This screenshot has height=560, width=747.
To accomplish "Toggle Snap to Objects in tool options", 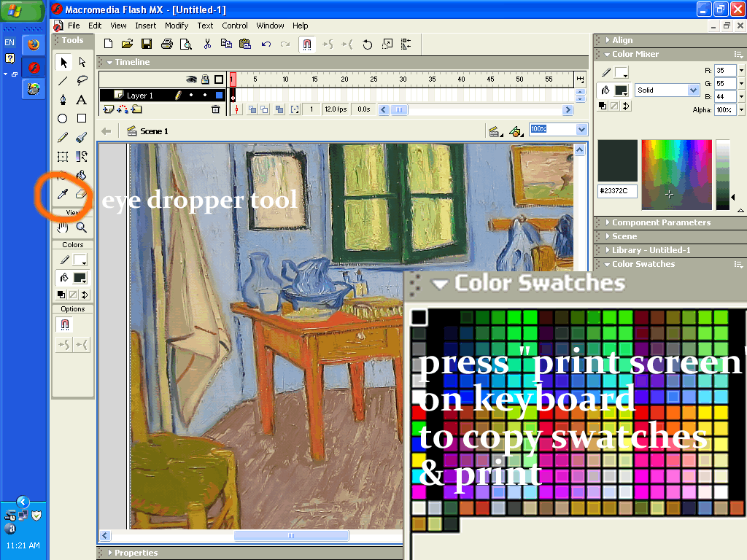I will coord(65,324).
